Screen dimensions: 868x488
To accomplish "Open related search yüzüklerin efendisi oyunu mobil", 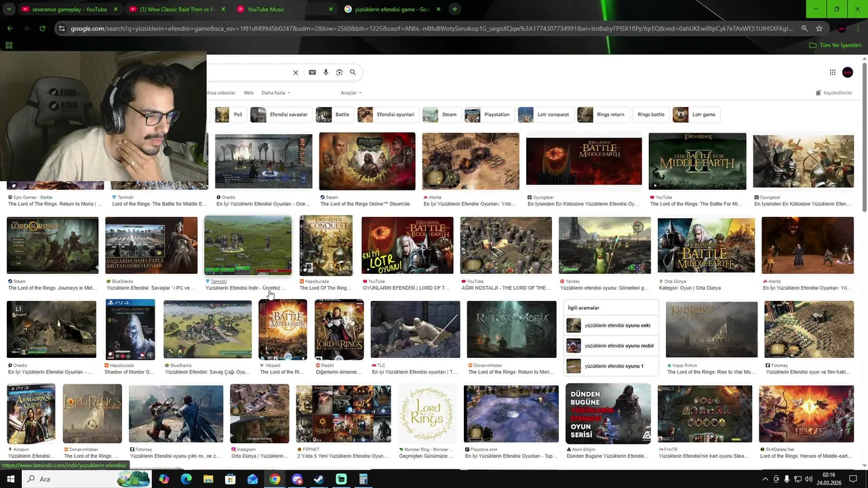I will click(610, 346).
